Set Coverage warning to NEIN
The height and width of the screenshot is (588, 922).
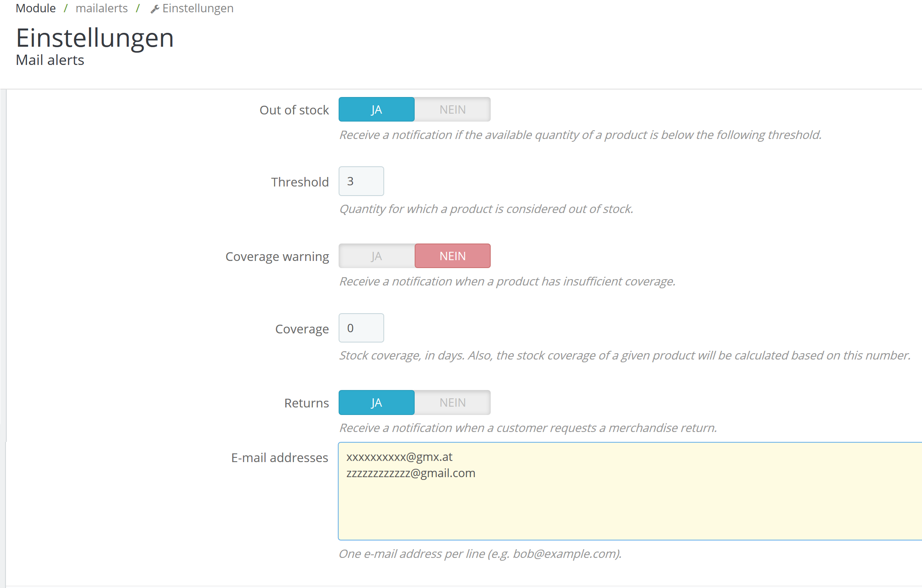[x=452, y=256]
